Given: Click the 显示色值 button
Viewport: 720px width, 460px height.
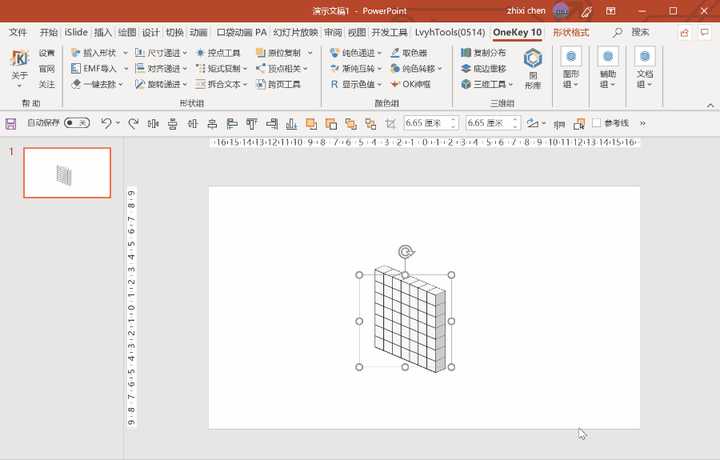Looking at the screenshot, I should coord(355,84).
